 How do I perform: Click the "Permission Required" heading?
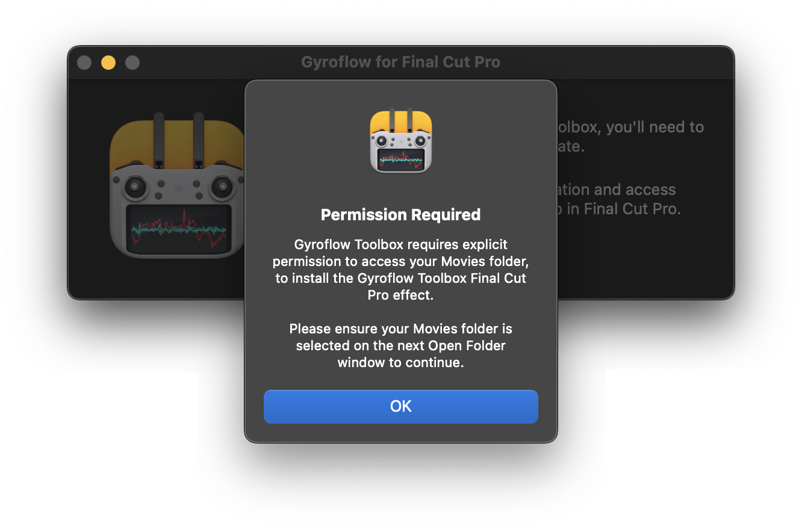400,215
